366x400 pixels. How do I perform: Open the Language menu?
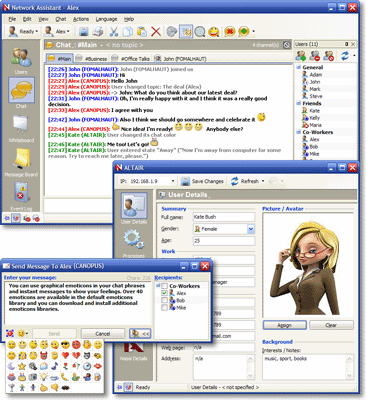click(x=106, y=19)
